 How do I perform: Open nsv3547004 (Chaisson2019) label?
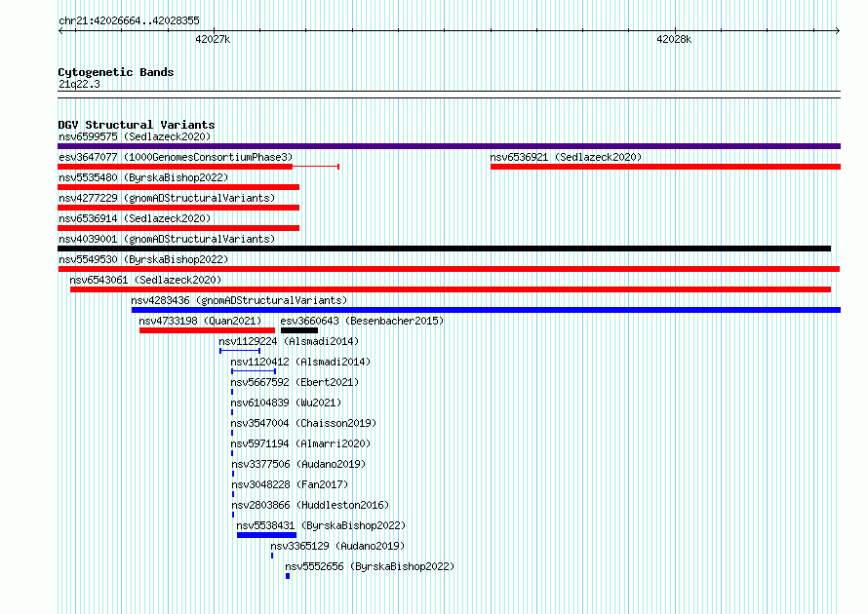(x=303, y=423)
